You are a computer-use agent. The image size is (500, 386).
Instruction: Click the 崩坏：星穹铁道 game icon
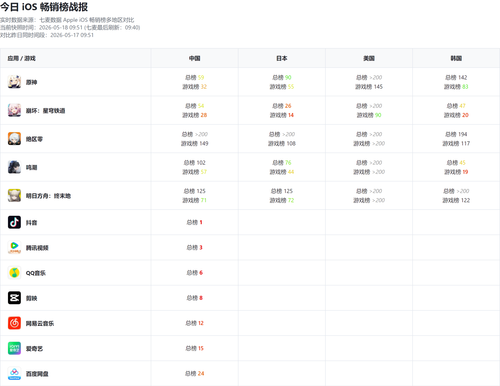(14, 110)
